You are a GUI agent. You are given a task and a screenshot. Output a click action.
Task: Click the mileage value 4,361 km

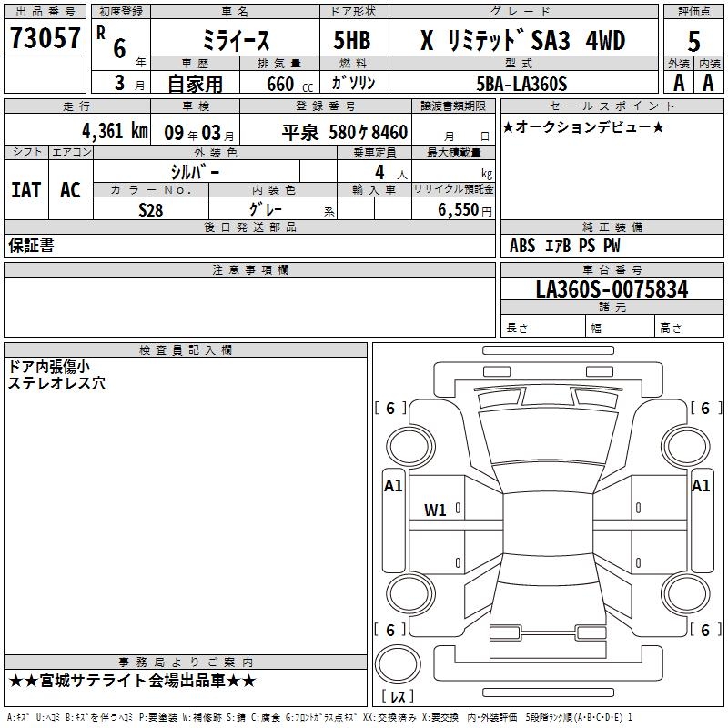click(x=115, y=131)
